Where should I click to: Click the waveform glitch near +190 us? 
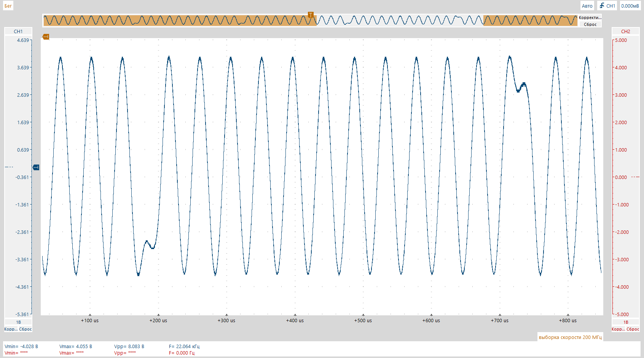point(150,245)
